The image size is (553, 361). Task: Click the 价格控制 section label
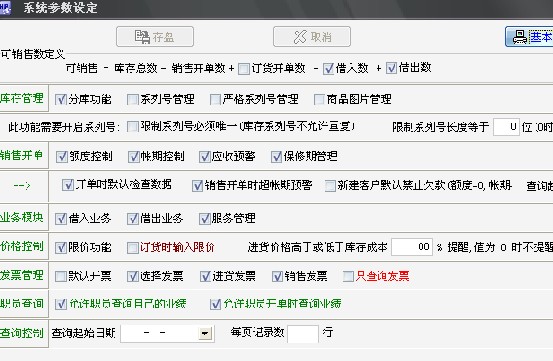(22, 246)
